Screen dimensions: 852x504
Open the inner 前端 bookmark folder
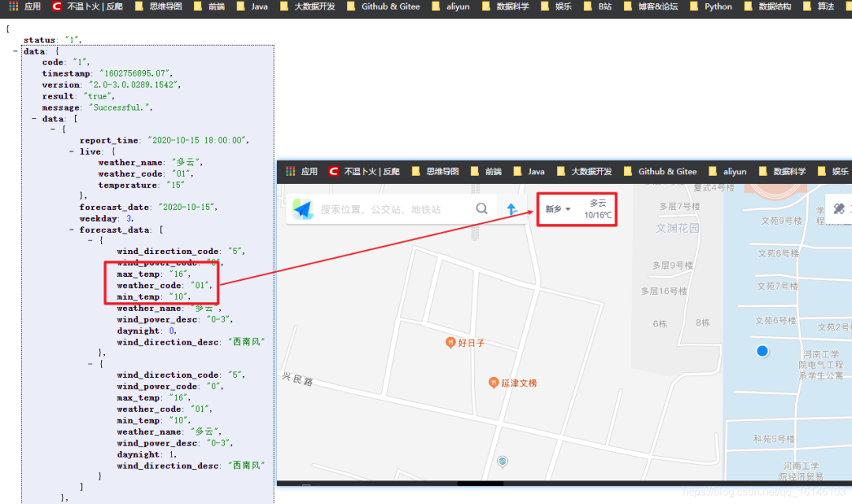[x=486, y=172]
